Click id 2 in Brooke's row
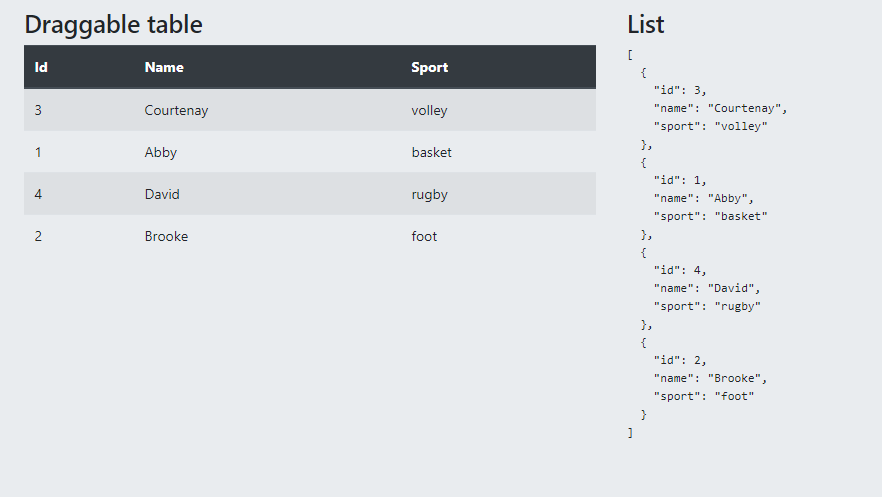 [38, 236]
